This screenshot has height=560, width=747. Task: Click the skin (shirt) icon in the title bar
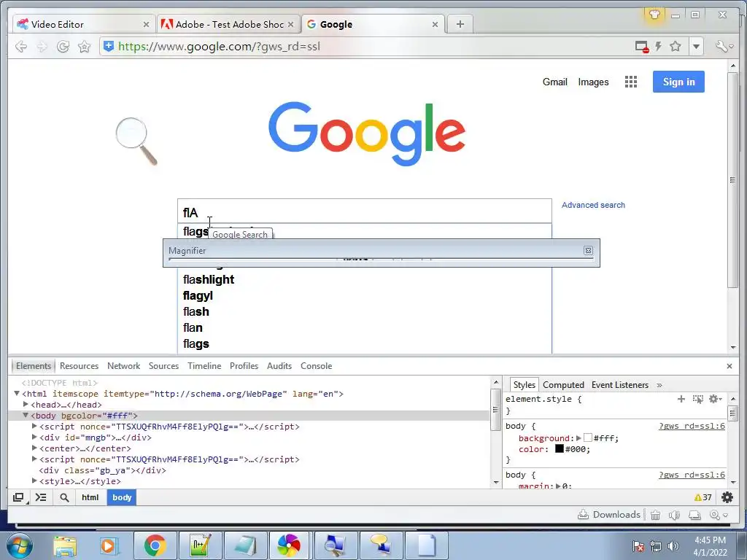pyautogui.click(x=654, y=15)
